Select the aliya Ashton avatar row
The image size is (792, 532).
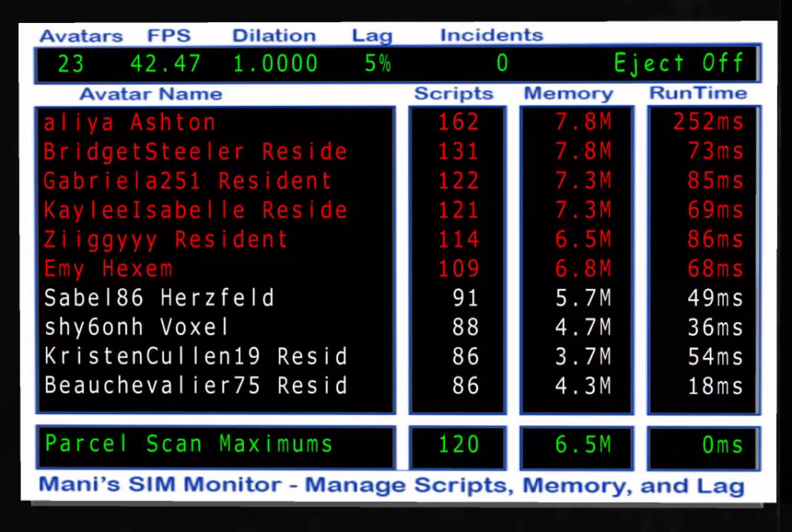tap(130, 123)
